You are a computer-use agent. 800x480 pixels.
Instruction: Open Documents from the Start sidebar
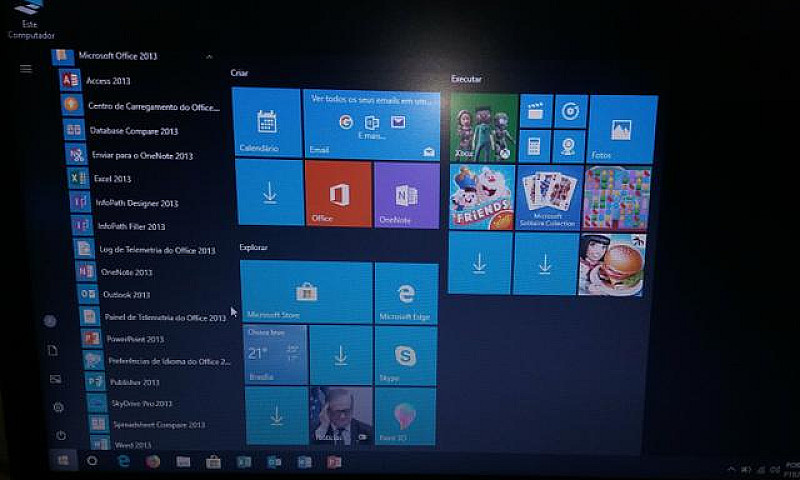(53, 350)
